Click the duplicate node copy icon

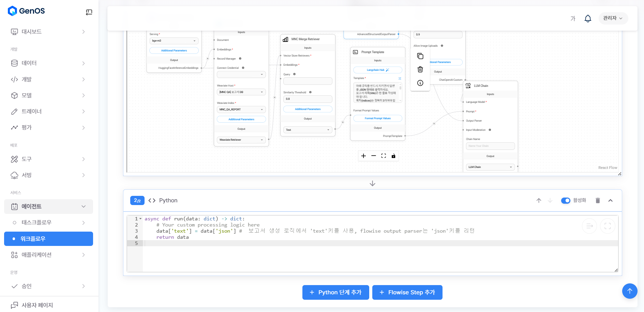420,56
